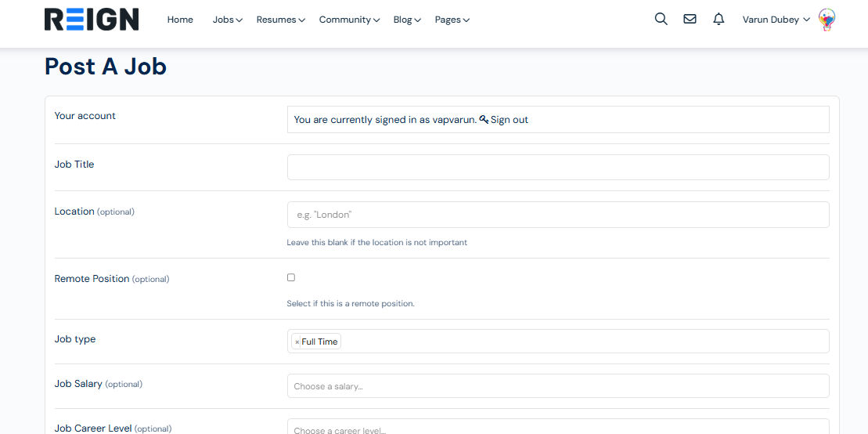The height and width of the screenshot is (434, 868).
Task: Enable the Remote Position checkbox
Action: (x=291, y=277)
